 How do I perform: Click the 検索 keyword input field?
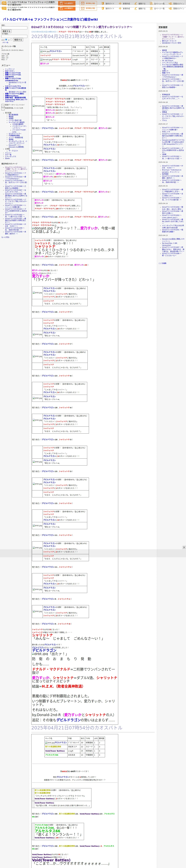(14, 28)
